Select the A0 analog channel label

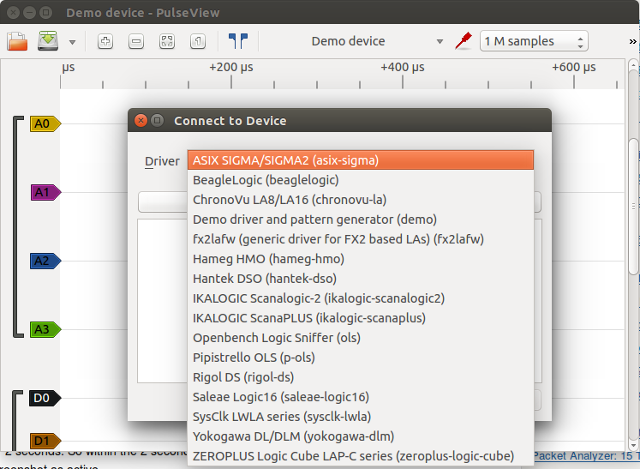pos(45,124)
